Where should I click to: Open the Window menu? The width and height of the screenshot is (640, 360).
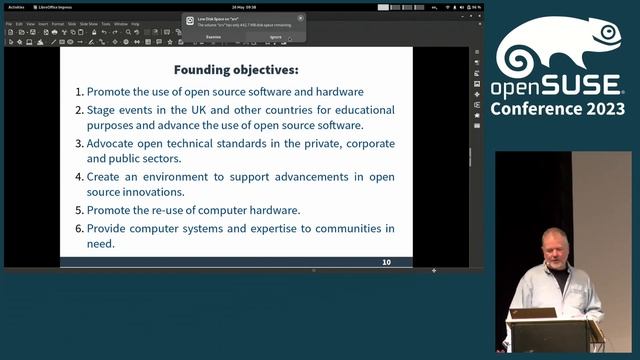coord(121,24)
